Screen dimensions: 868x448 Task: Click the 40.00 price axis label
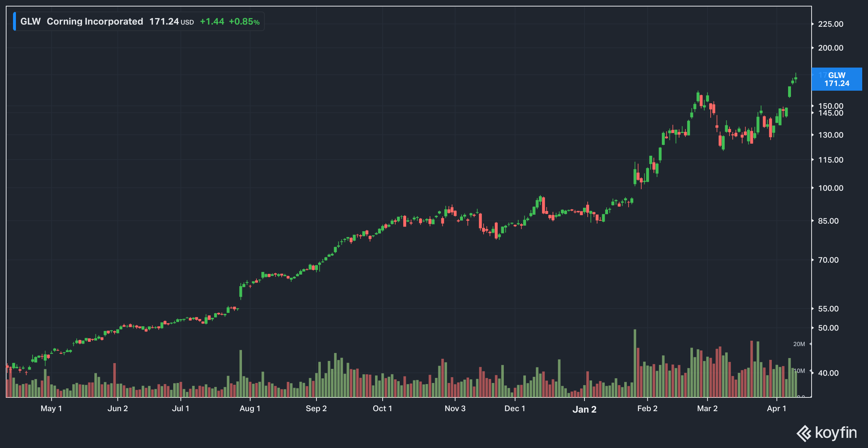(828, 373)
